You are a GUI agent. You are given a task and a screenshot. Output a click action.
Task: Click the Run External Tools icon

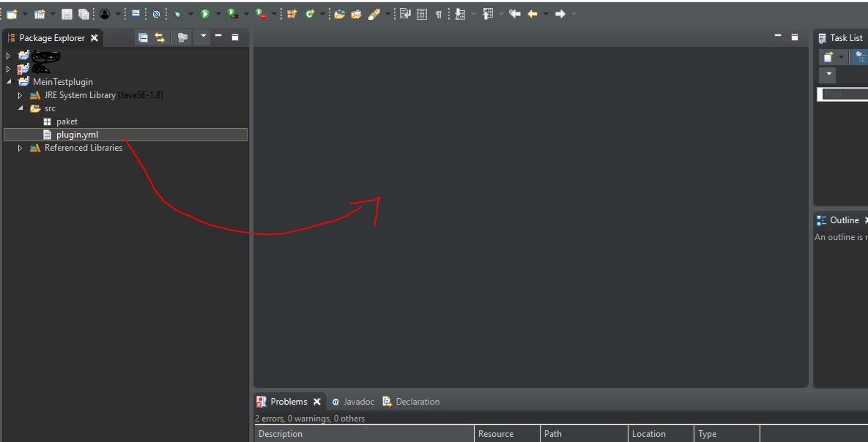click(x=261, y=14)
